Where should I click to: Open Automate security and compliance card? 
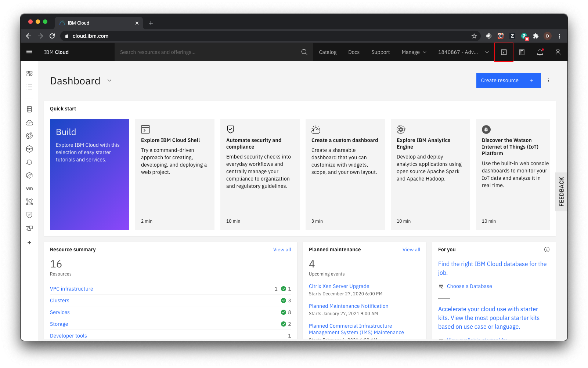click(x=260, y=175)
